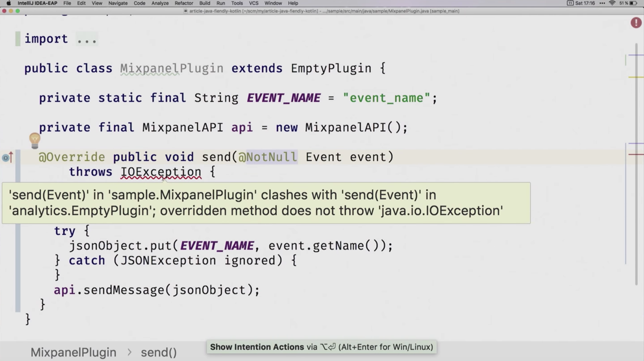Click the underlined IOException in throws clause

click(x=161, y=172)
